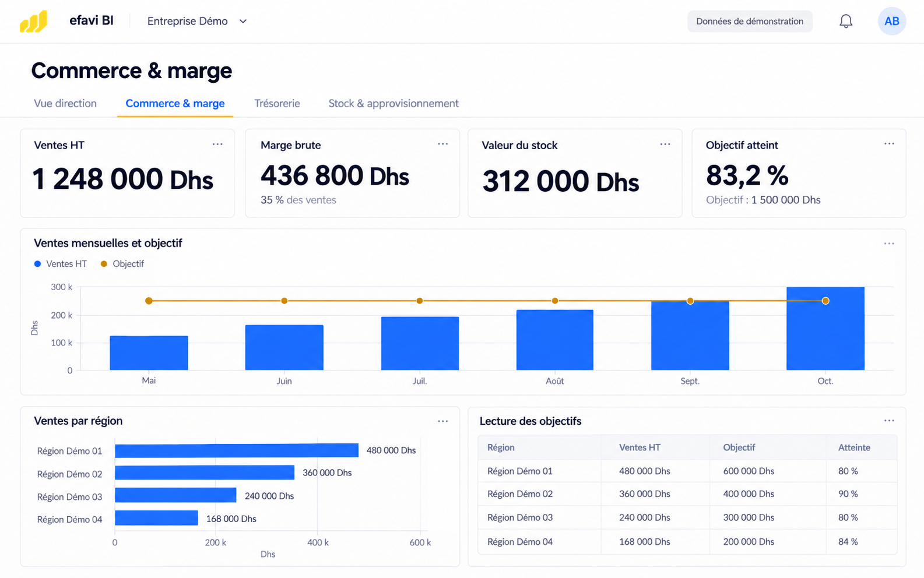The height and width of the screenshot is (578, 924).
Task: Open the Lecture des objectifs table options menu
Action: [889, 420]
